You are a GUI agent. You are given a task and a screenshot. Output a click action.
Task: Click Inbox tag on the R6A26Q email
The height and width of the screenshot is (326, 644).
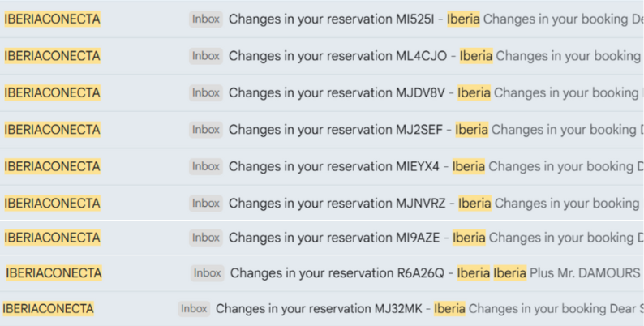(x=208, y=273)
